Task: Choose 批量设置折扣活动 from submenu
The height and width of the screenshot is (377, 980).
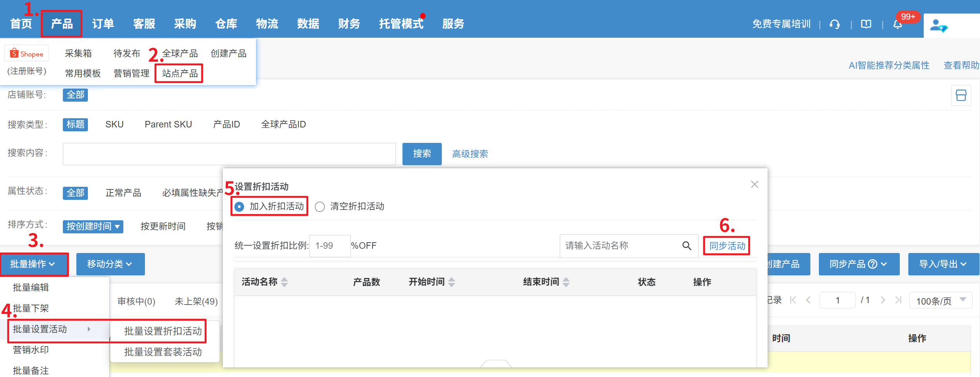Action: tap(163, 331)
